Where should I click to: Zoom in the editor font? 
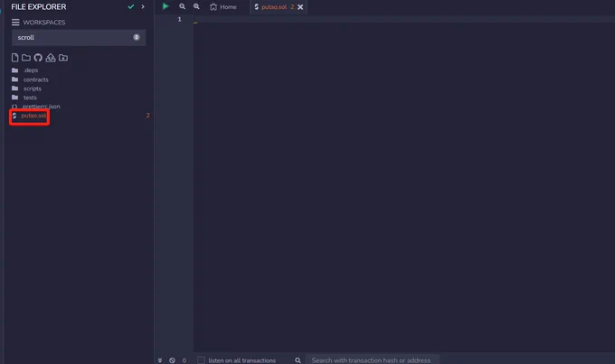(x=196, y=6)
